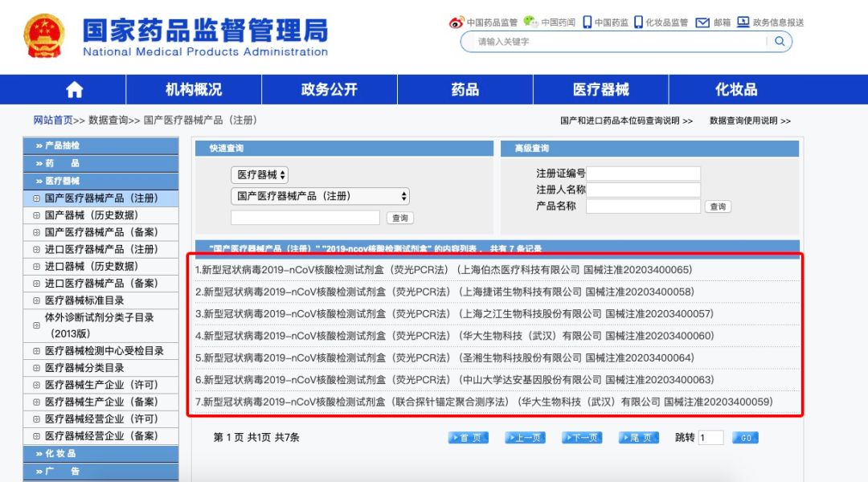The height and width of the screenshot is (482, 868).
Task: Select 国产器械（历史数据） in sidebar
Action: [x=100, y=215]
